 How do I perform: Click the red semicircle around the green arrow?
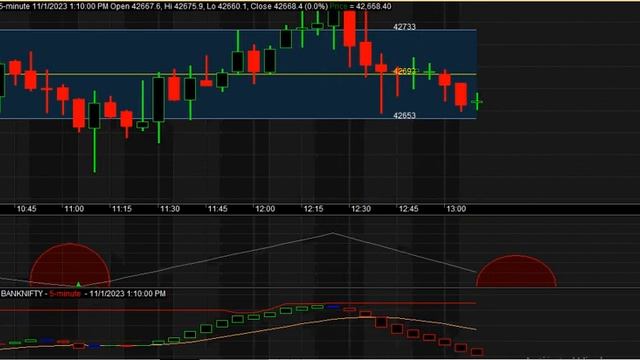pyautogui.click(x=70, y=264)
